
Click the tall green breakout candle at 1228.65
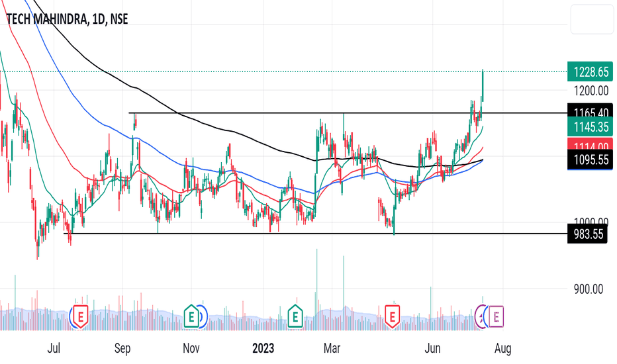(x=483, y=85)
